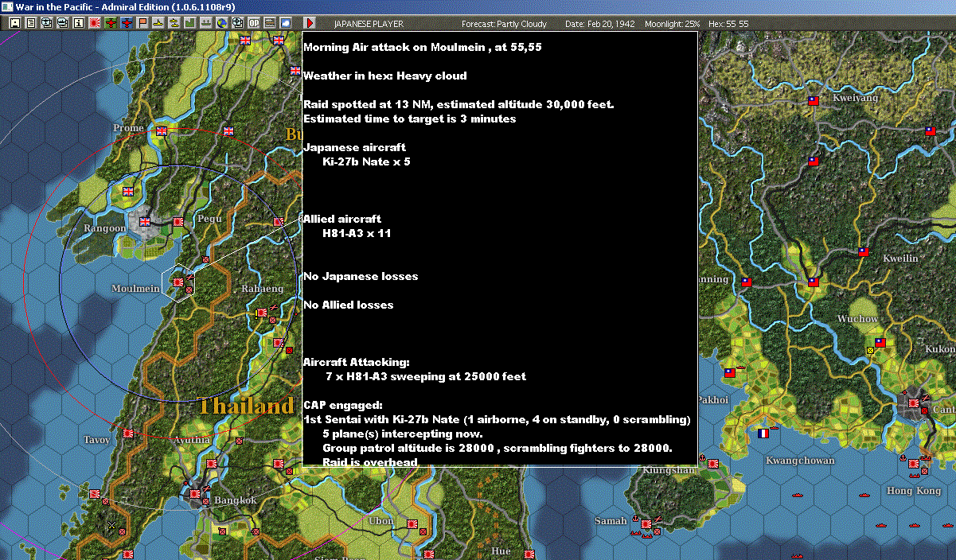
Task: Click the cloud weather toolbar icon
Action: (x=287, y=23)
